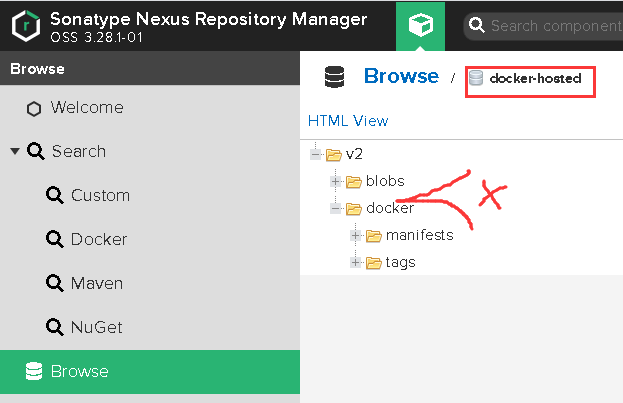This screenshot has height=403, width=623.
Task: Click the Browse database icon in sidebar
Action: point(34,372)
